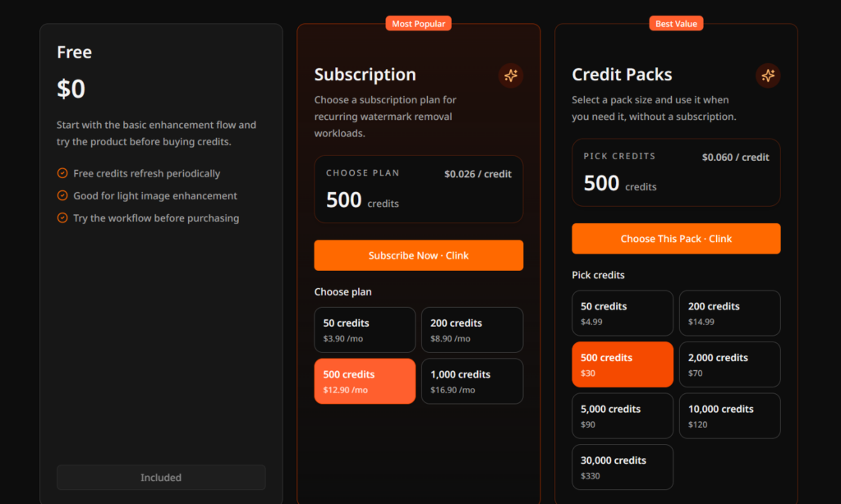Click the sparkle icon beside Subscription heading
841x504 pixels.
(511, 76)
